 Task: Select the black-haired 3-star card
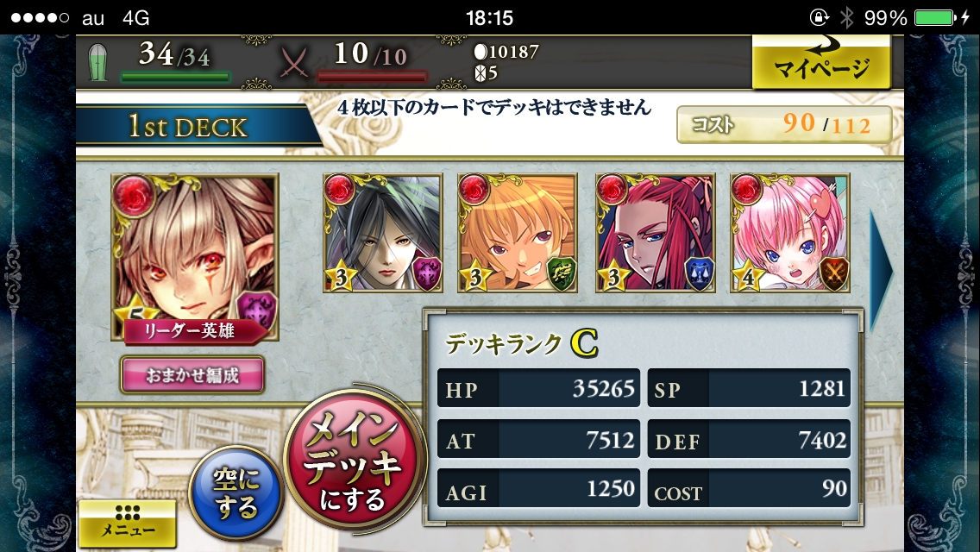[x=382, y=233]
